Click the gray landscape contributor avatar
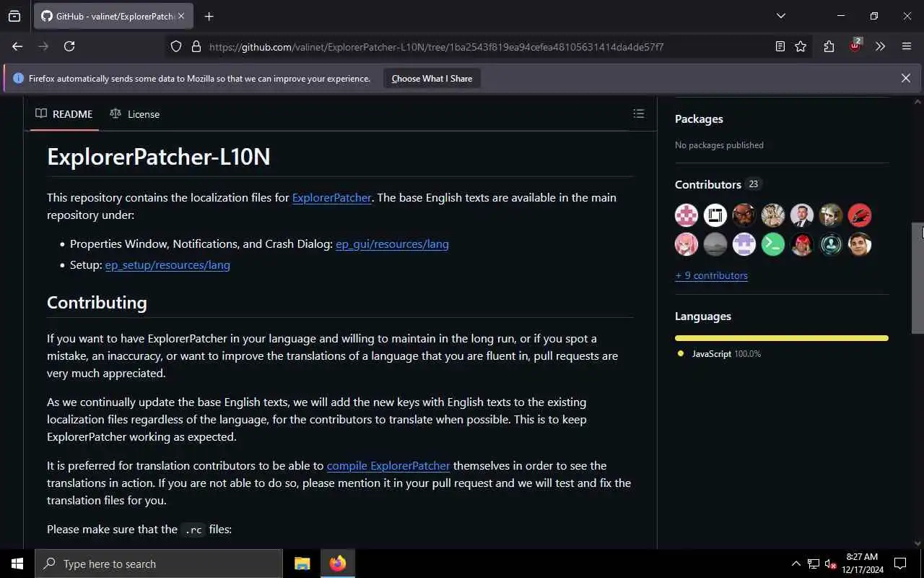 coord(715,244)
